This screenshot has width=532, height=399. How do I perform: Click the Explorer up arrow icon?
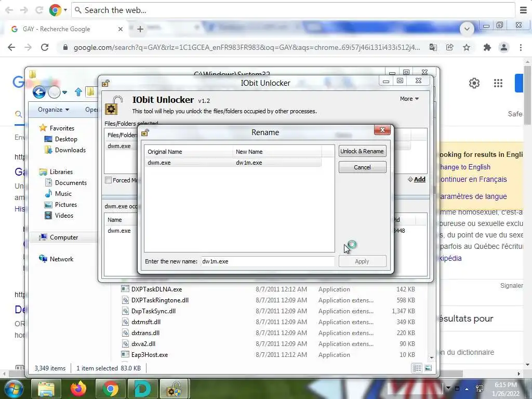[x=78, y=92]
